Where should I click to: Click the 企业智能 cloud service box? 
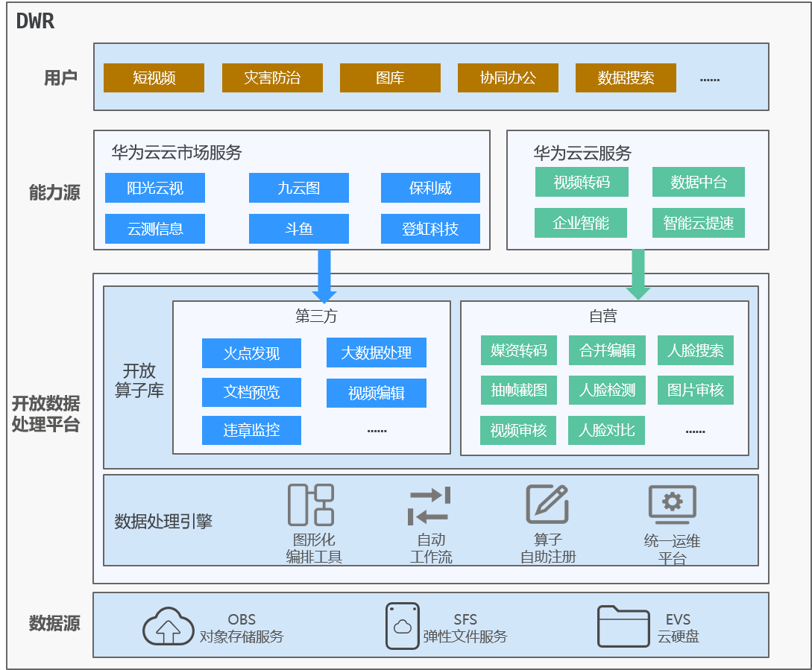tap(581, 223)
